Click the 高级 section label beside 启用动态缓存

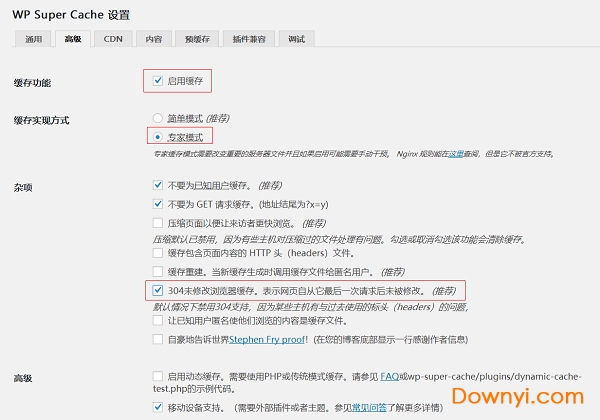23,378
